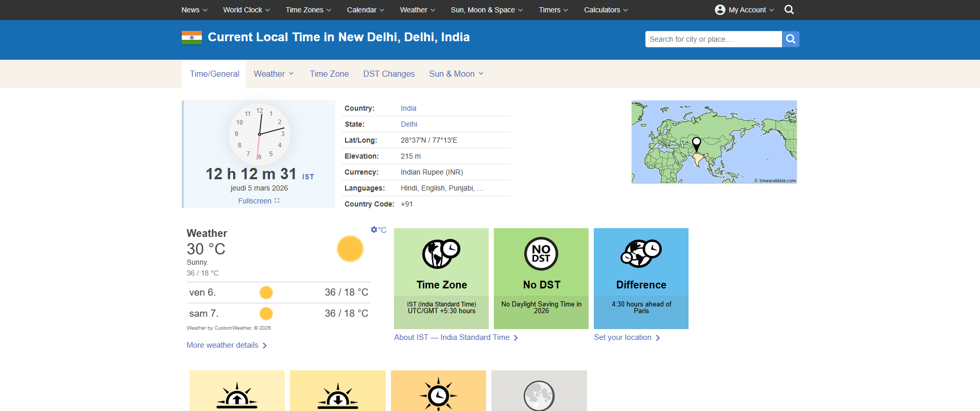Click the Set your location link

pyautogui.click(x=627, y=337)
